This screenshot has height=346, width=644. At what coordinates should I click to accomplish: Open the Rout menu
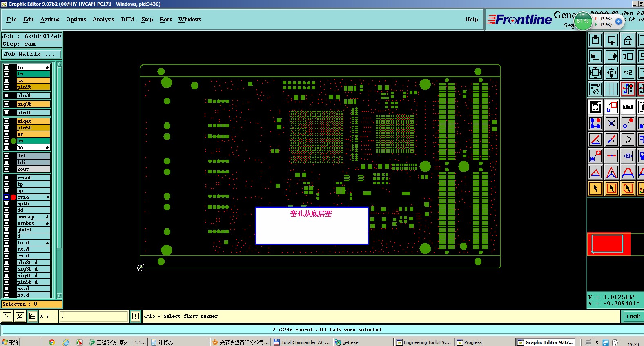[x=166, y=19]
